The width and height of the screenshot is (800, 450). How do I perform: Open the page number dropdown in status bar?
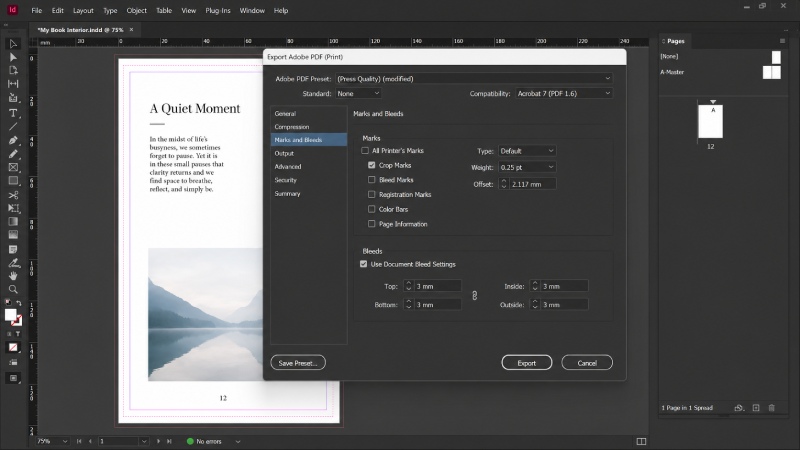144,441
